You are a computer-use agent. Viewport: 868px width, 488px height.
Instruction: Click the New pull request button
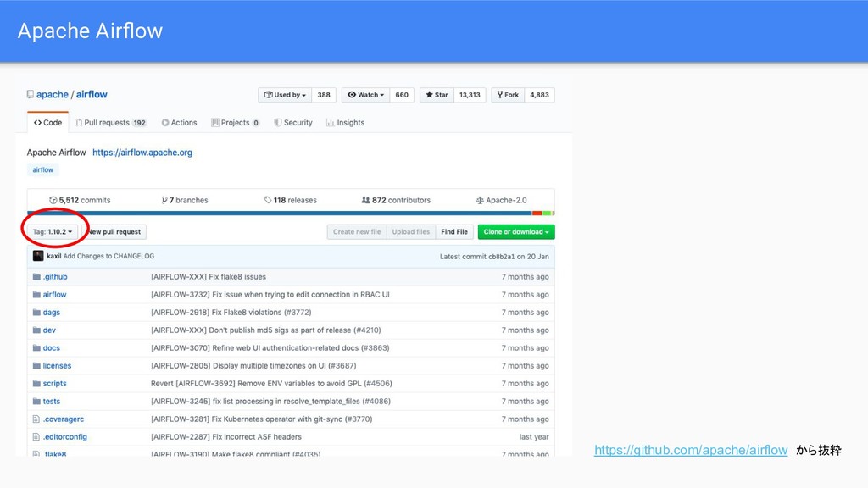(x=114, y=232)
